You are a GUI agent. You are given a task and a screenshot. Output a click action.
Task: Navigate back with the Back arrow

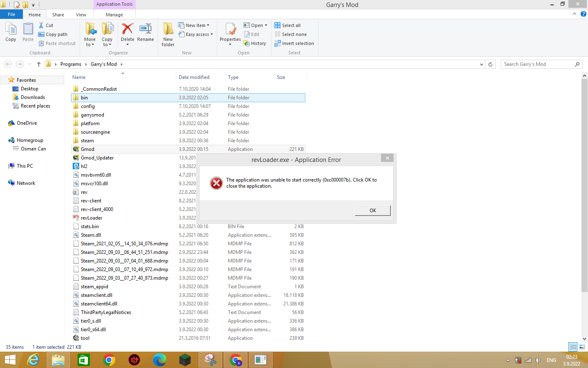click(x=8, y=64)
